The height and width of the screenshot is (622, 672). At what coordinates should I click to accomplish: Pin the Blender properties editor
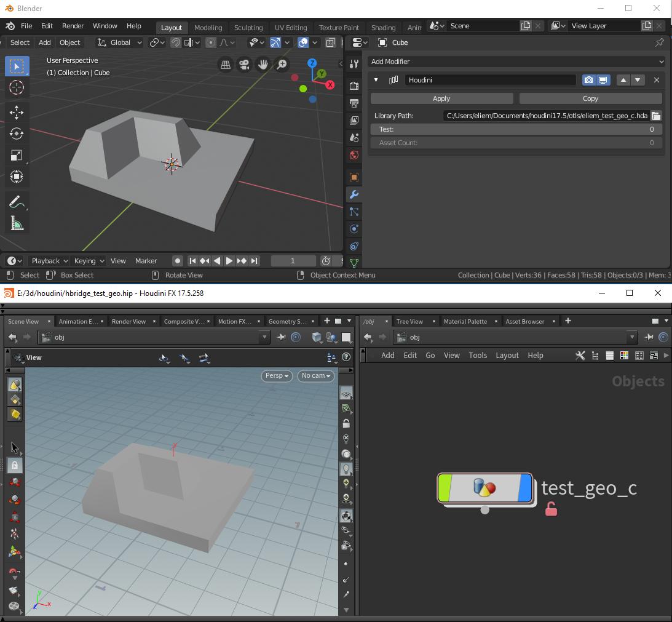[660, 42]
